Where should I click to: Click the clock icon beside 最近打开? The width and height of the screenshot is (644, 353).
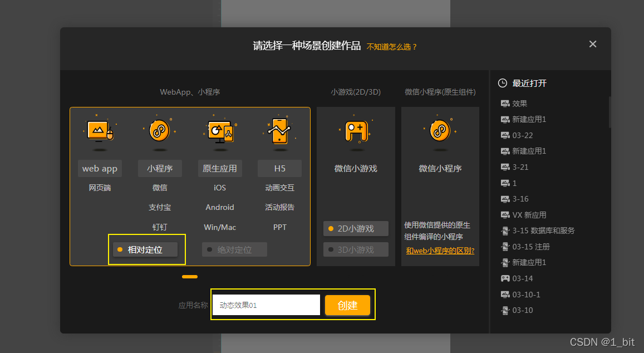click(502, 82)
